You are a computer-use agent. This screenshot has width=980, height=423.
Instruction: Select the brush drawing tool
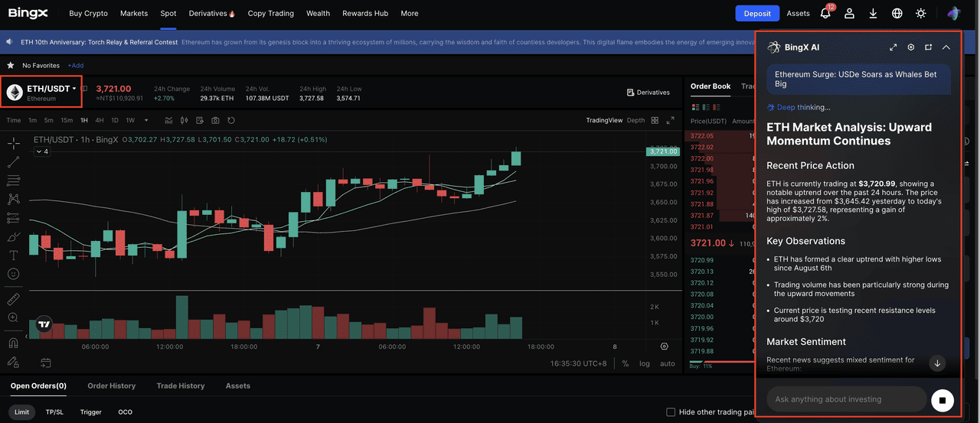coord(13,236)
